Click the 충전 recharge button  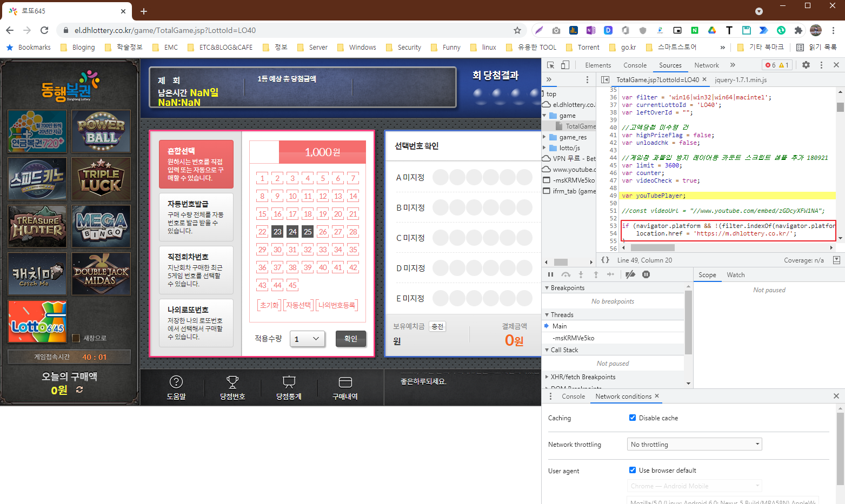[437, 326]
